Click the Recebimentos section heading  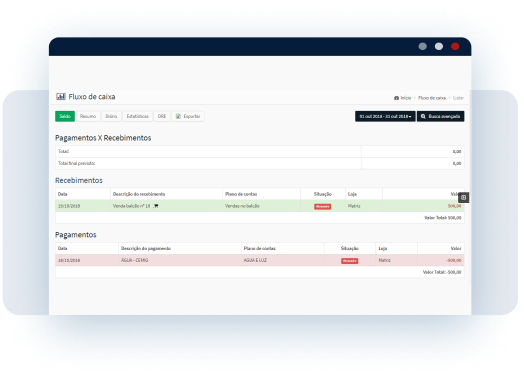pos(79,180)
